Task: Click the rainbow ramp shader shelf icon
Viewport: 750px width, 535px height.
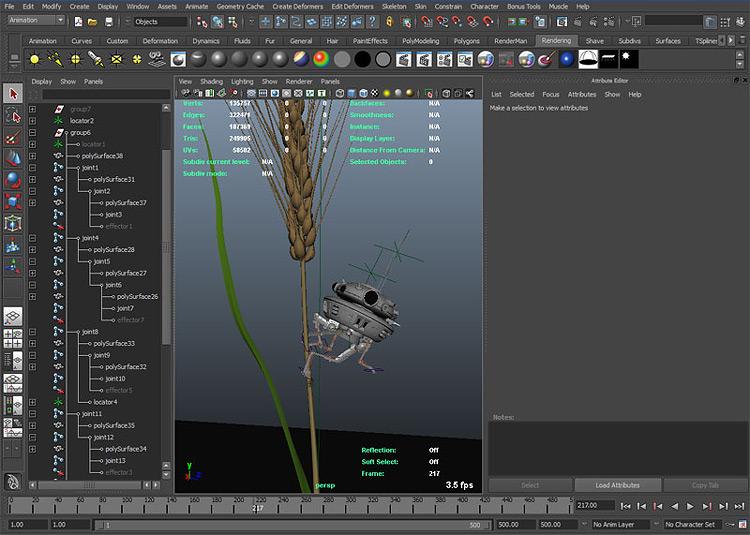Action: [321, 59]
